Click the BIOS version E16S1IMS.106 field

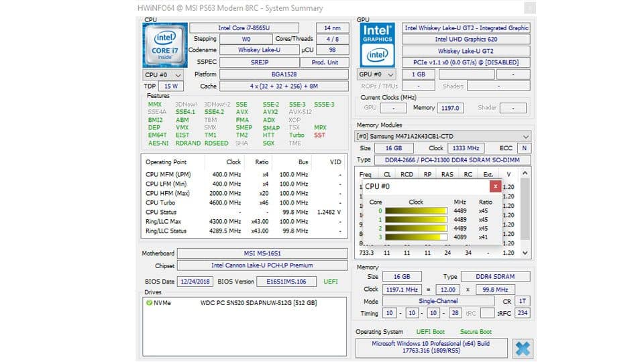pos(286,282)
